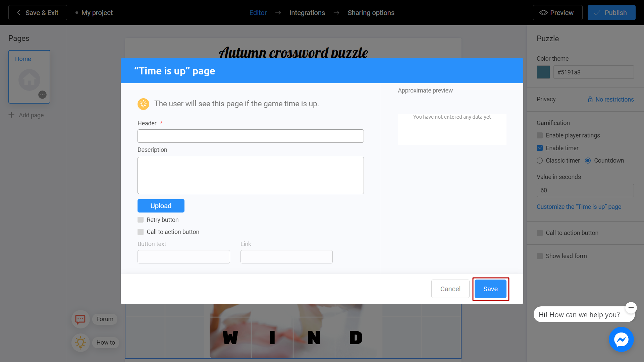Screen dimensions: 644x362
Task: Click the Header input field
Action: click(251, 136)
